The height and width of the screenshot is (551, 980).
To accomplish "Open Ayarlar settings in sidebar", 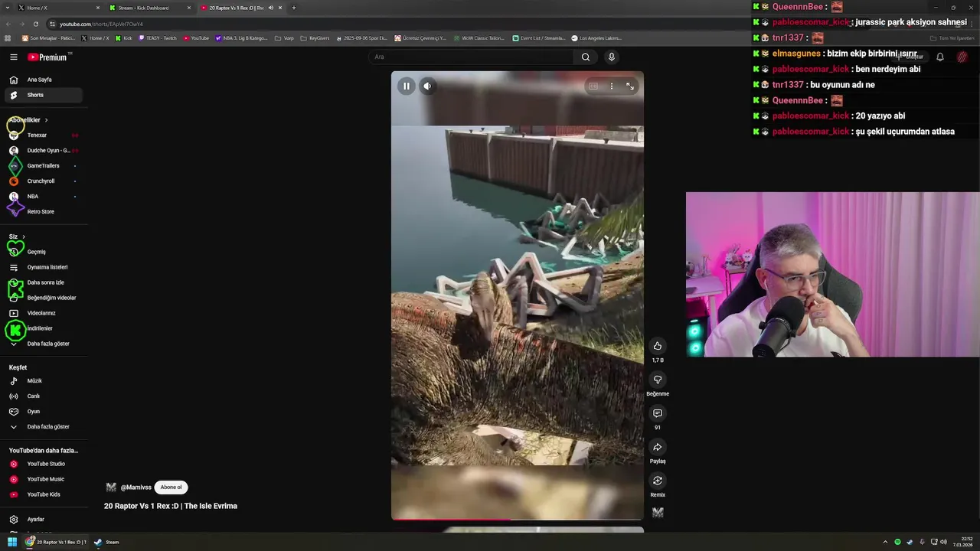I will coord(43,520).
